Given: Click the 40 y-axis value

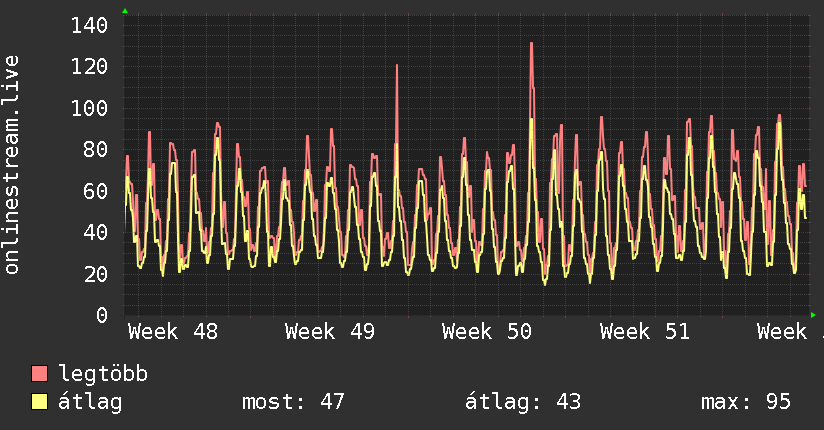Looking at the screenshot, I should click(x=96, y=232).
